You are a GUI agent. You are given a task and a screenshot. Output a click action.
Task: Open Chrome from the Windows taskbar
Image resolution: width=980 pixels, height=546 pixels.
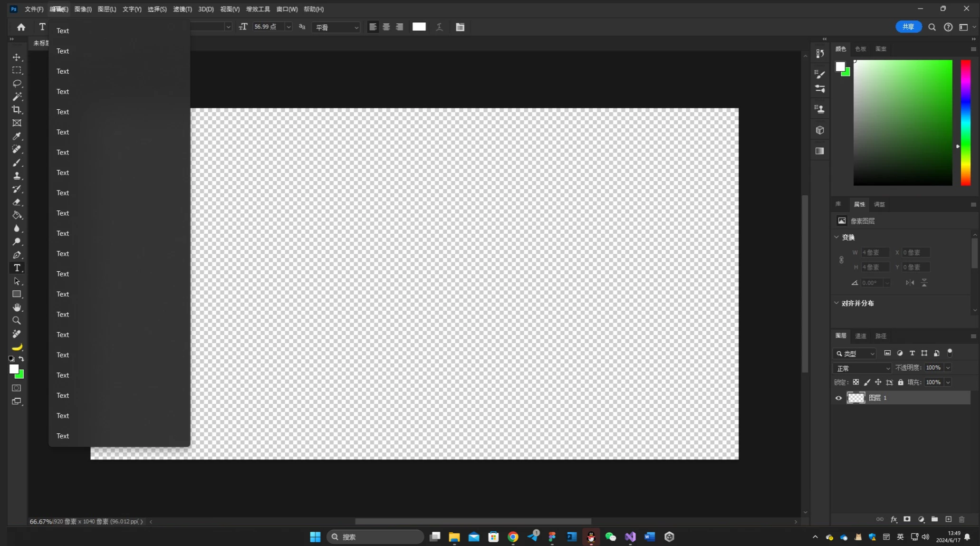(x=513, y=537)
